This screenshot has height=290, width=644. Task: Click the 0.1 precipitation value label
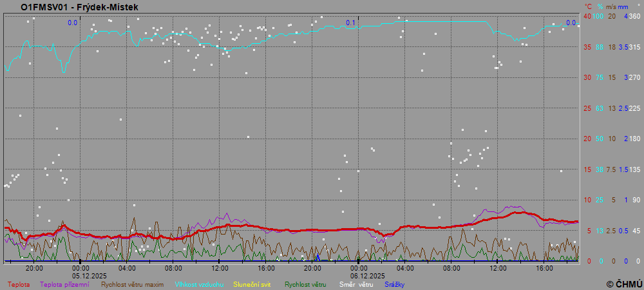[350, 23]
